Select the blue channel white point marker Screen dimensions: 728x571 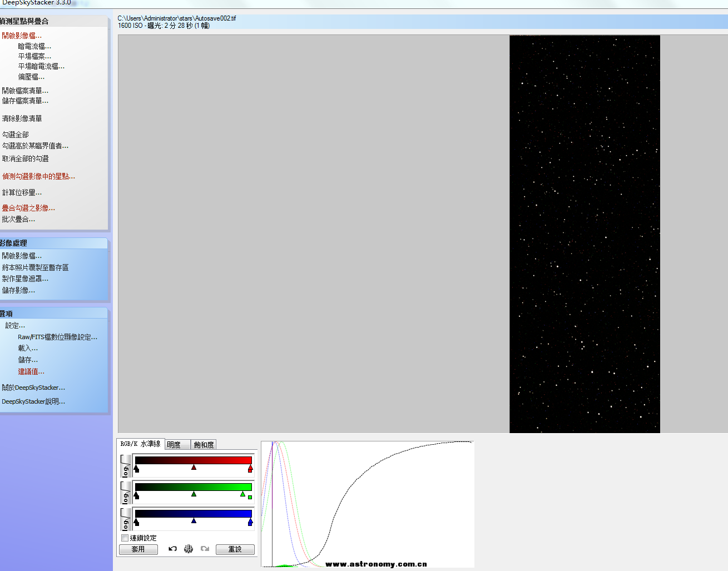(250, 522)
